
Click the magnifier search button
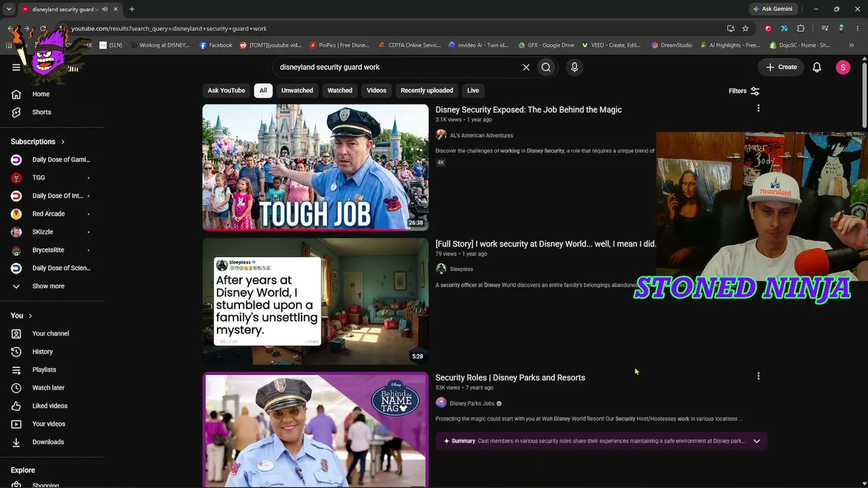[x=546, y=67]
